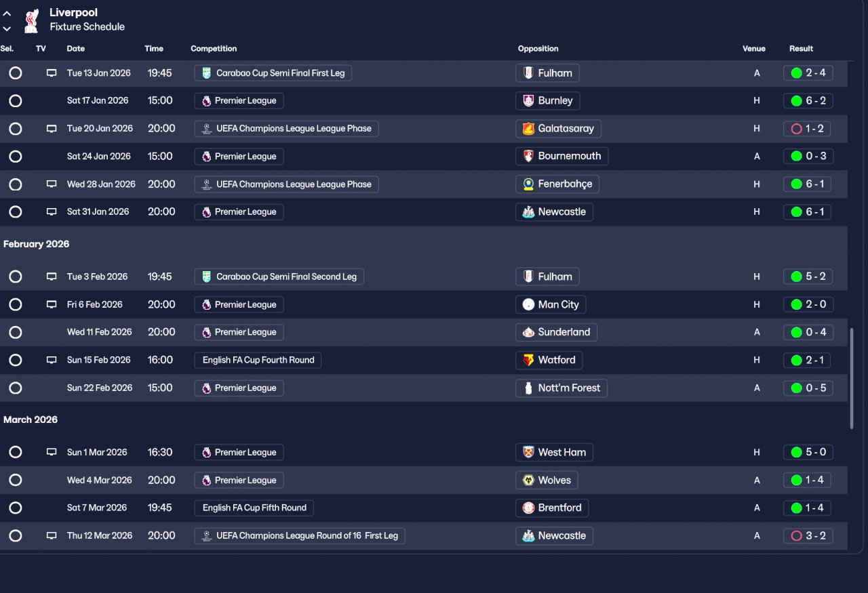Sort fixtures by the Date column header
The height and width of the screenshot is (593, 868).
pos(76,49)
